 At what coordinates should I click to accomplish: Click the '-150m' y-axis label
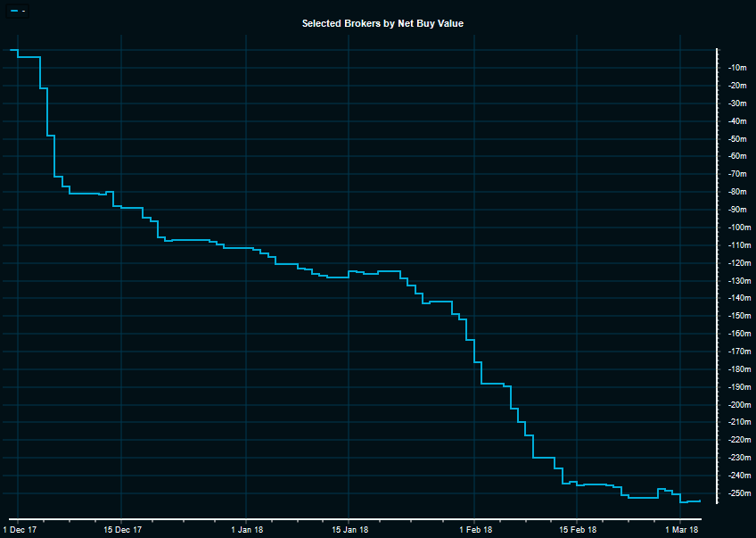pyautogui.click(x=738, y=316)
